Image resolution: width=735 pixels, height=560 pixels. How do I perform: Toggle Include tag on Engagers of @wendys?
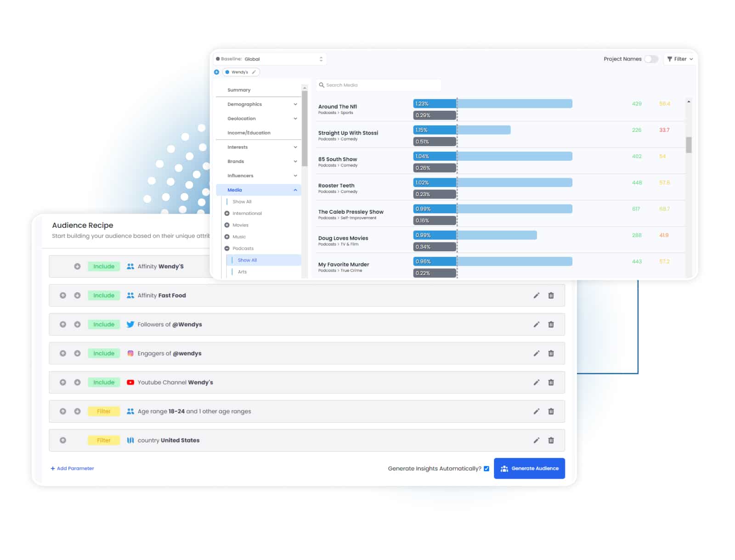(104, 353)
